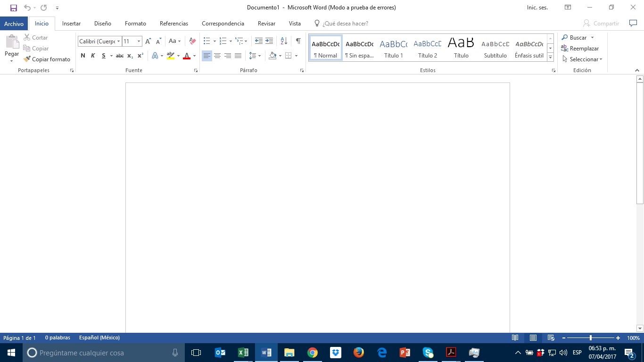This screenshot has width=644, height=362.
Task: Open the Aa change case dropdown
Action: click(x=175, y=41)
